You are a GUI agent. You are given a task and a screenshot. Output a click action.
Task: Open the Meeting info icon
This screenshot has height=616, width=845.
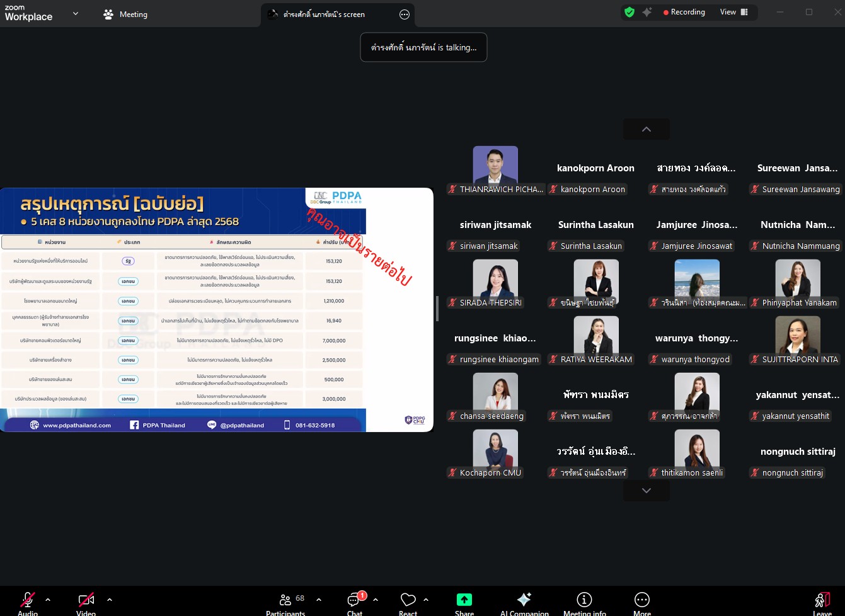(x=584, y=603)
